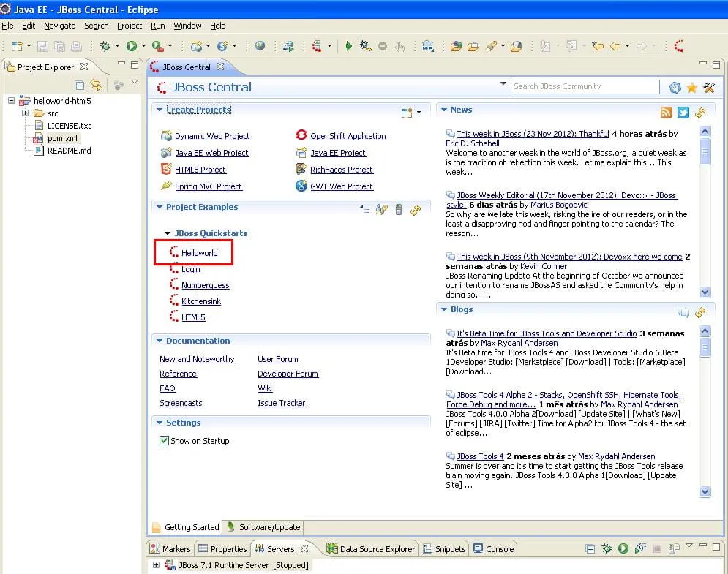Click the Run toolbar button

[132, 46]
